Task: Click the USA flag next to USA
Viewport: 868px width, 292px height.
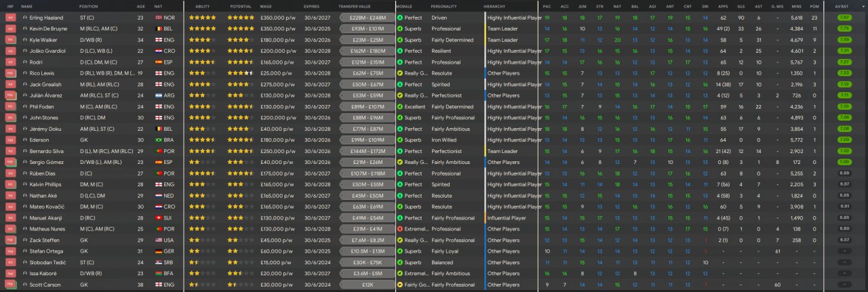Action: pyautogui.click(x=159, y=240)
